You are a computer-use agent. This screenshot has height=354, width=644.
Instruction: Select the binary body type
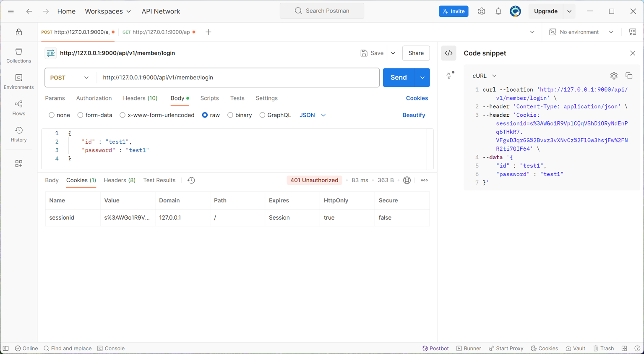tap(230, 115)
